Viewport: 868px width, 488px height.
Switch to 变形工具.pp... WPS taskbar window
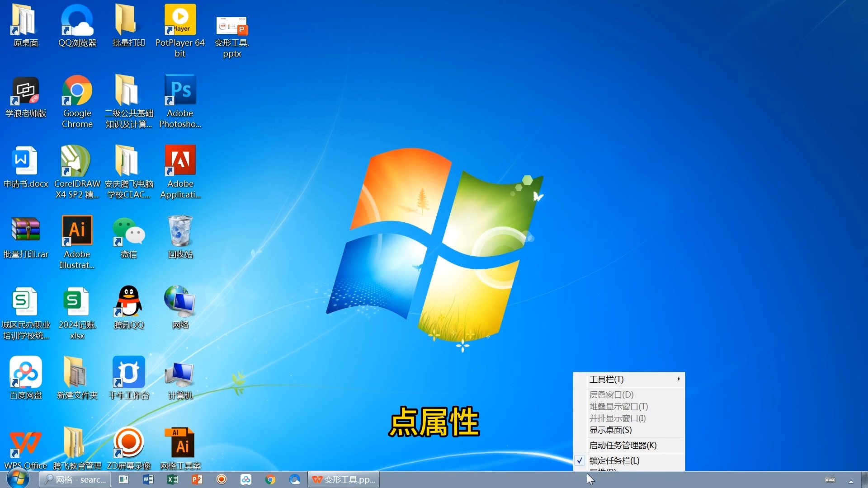coord(344,479)
